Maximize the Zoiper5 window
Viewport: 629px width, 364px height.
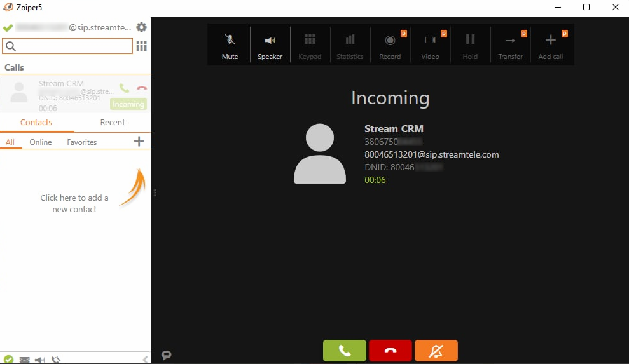click(586, 7)
